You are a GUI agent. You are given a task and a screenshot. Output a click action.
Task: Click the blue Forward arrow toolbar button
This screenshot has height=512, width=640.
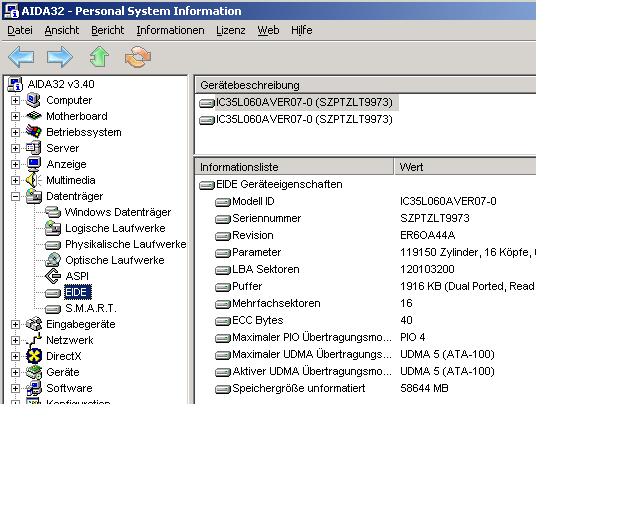pos(60,57)
